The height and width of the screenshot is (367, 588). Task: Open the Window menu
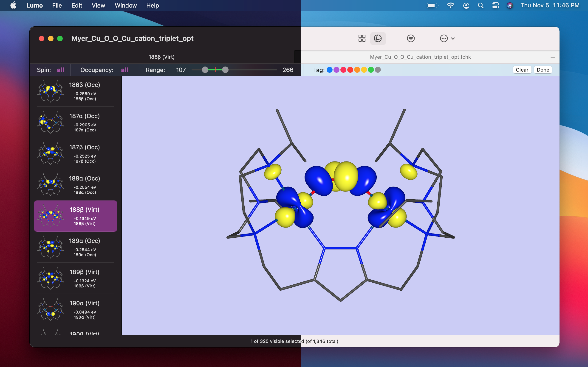pyautogui.click(x=125, y=5)
